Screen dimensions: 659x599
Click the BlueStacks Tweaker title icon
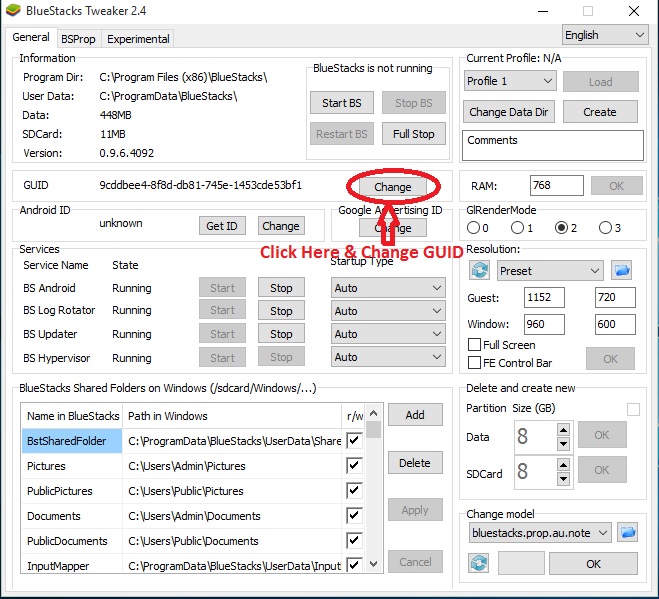[x=13, y=10]
